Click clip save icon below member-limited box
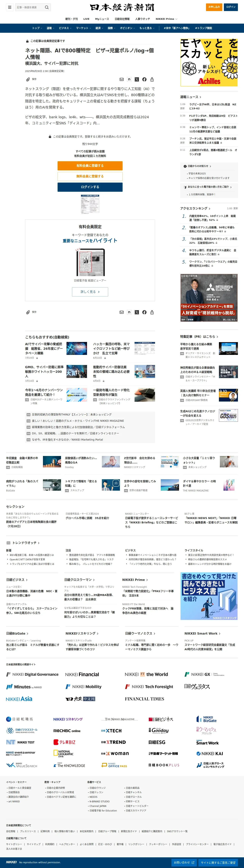 click(28, 312)
